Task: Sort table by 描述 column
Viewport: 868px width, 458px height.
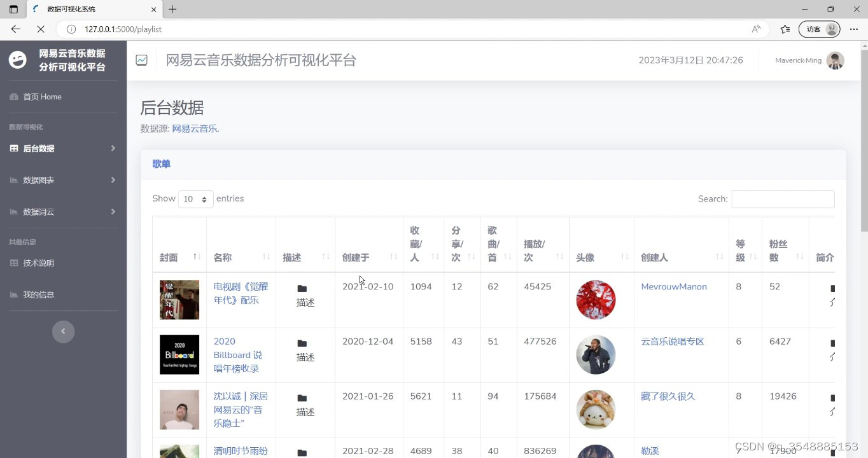Action: (305, 245)
